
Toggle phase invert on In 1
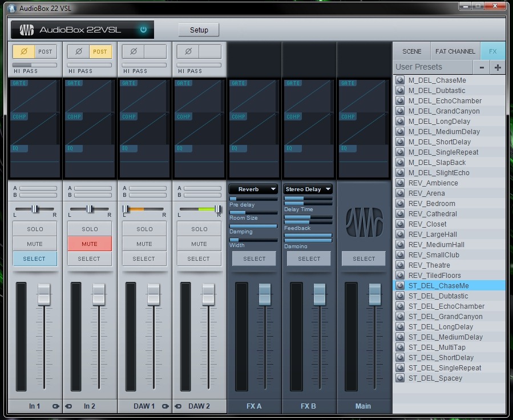click(x=24, y=51)
